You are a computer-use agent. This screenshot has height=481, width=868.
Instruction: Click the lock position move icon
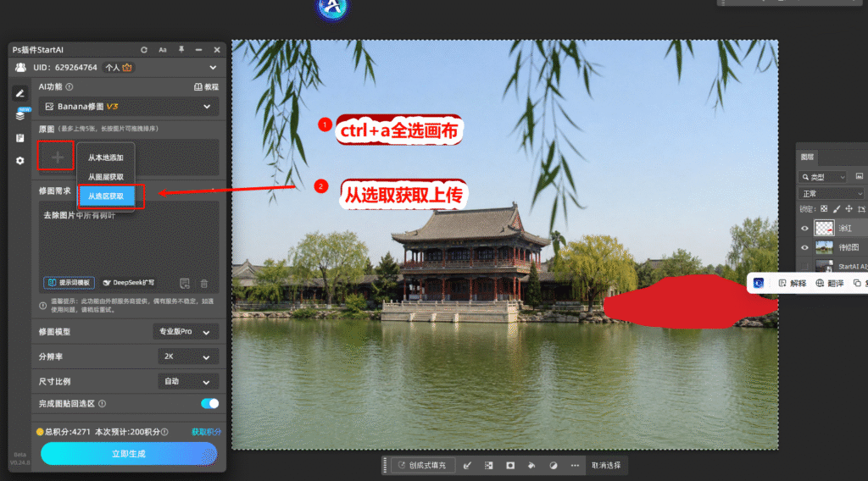tap(849, 209)
